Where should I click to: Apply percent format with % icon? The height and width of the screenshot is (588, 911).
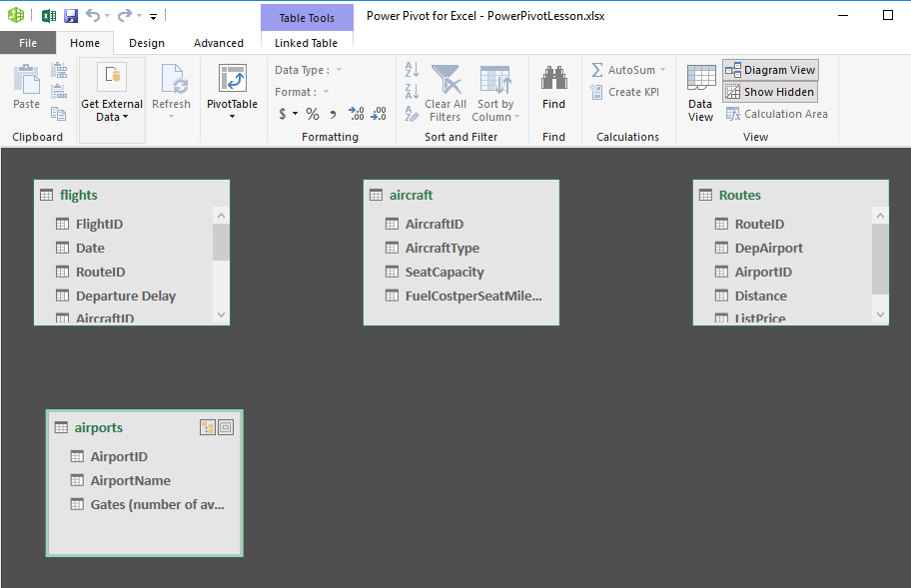313,114
